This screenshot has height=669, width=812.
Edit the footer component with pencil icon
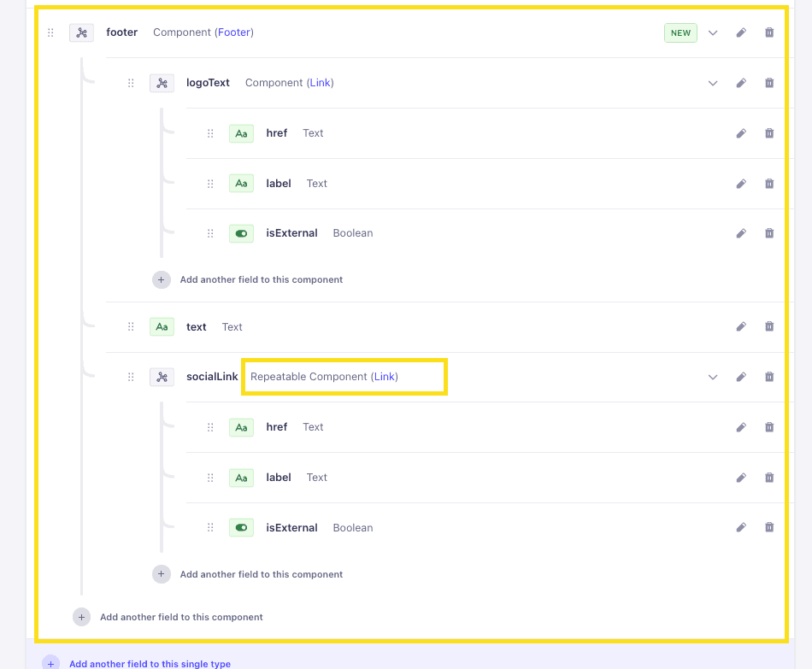tap(741, 32)
